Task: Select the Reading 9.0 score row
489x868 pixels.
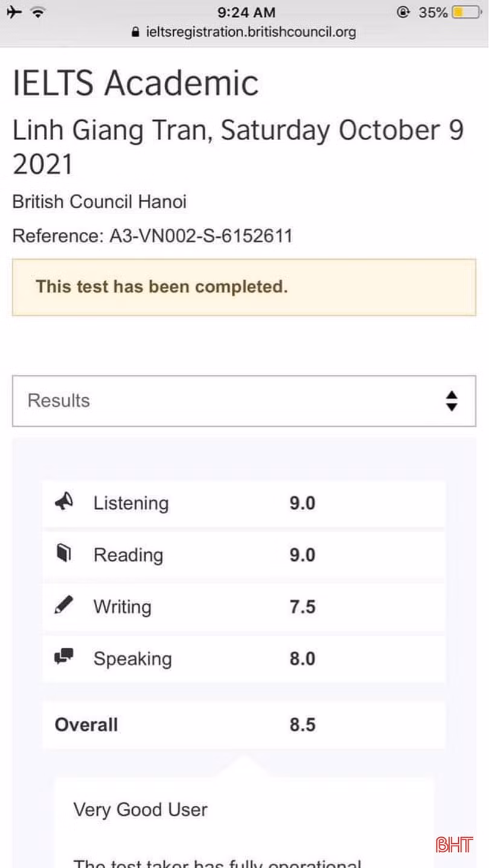Action: coord(244,555)
